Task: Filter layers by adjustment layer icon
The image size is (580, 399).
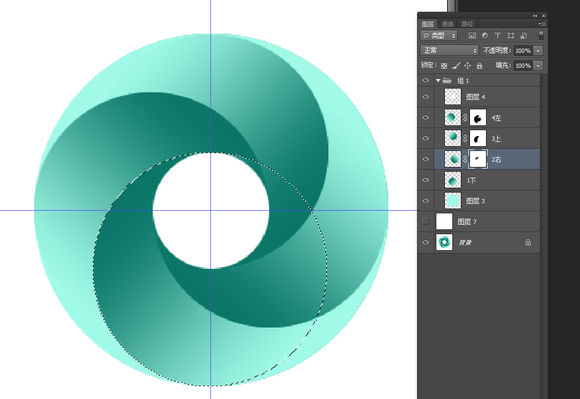Action: tap(485, 35)
